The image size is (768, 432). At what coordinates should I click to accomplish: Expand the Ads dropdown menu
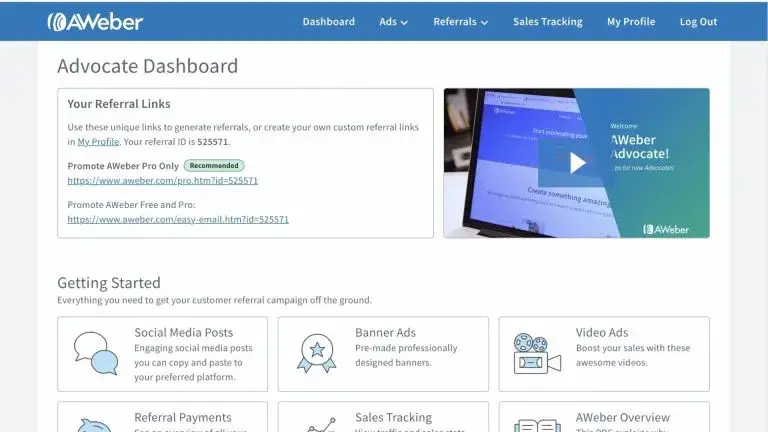[393, 22]
